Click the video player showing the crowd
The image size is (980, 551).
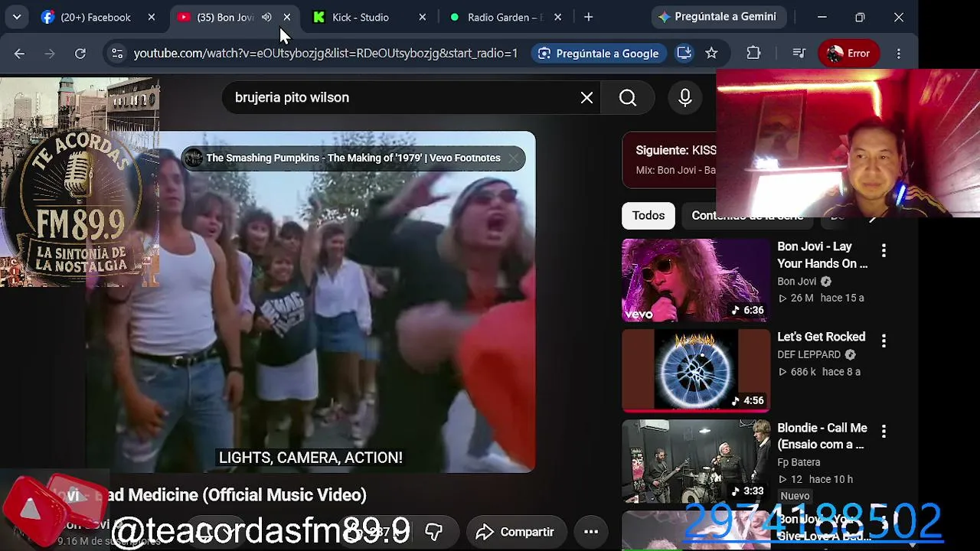coord(310,302)
